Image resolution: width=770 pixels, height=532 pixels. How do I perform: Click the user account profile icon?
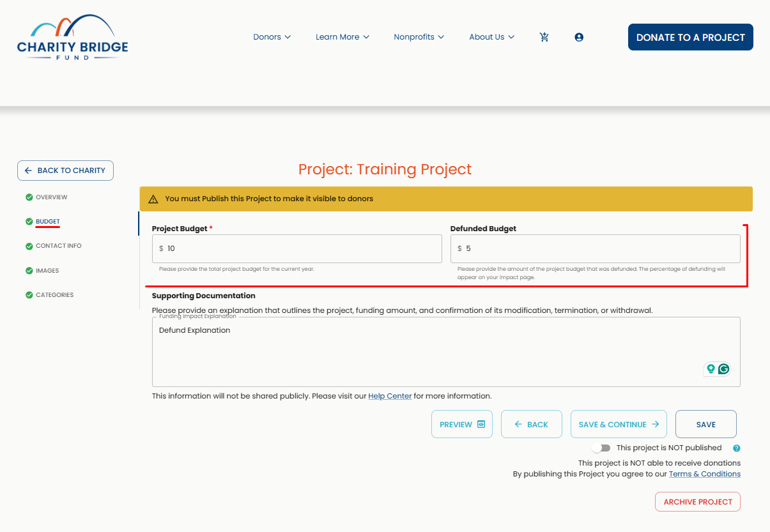(x=579, y=37)
